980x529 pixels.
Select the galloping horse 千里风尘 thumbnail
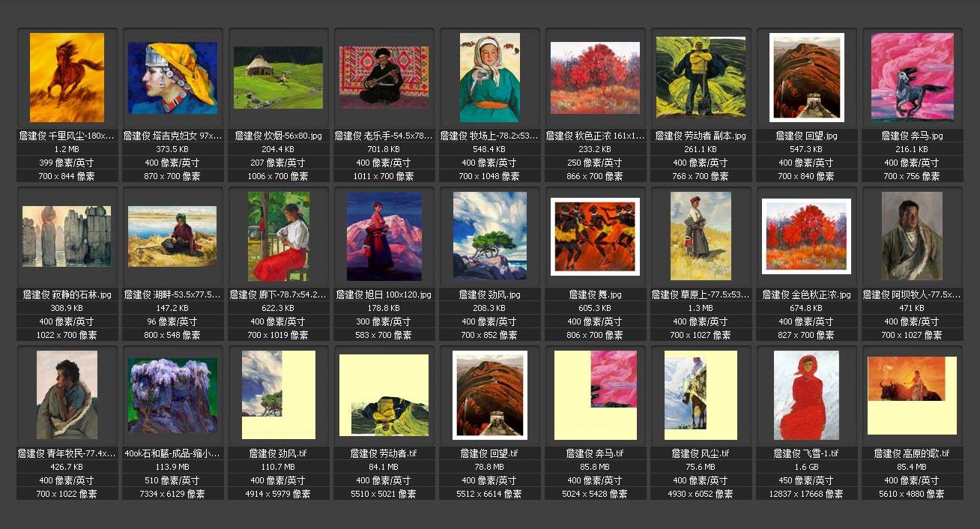(x=67, y=77)
